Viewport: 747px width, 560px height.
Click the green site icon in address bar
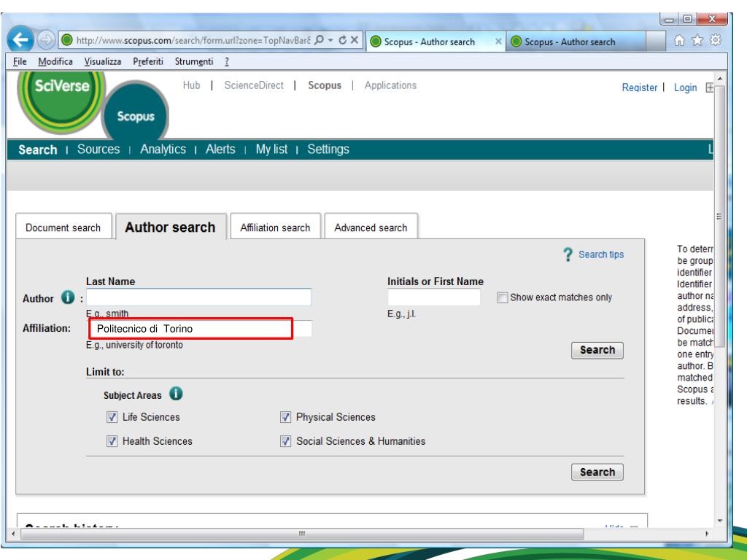click(x=67, y=40)
